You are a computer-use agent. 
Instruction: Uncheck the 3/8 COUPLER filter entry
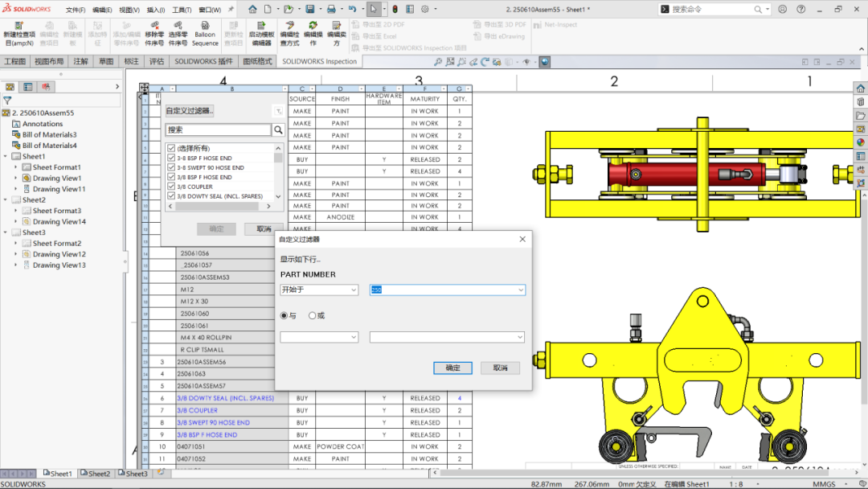tap(171, 187)
